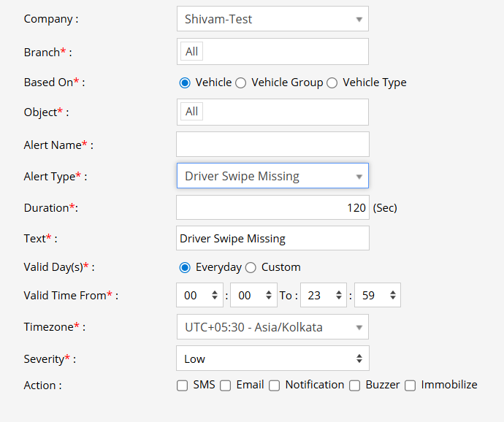The width and height of the screenshot is (504, 422).
Task: Open the Company dropdown showing Shivam-Test
Action: (x=272, y=19)
